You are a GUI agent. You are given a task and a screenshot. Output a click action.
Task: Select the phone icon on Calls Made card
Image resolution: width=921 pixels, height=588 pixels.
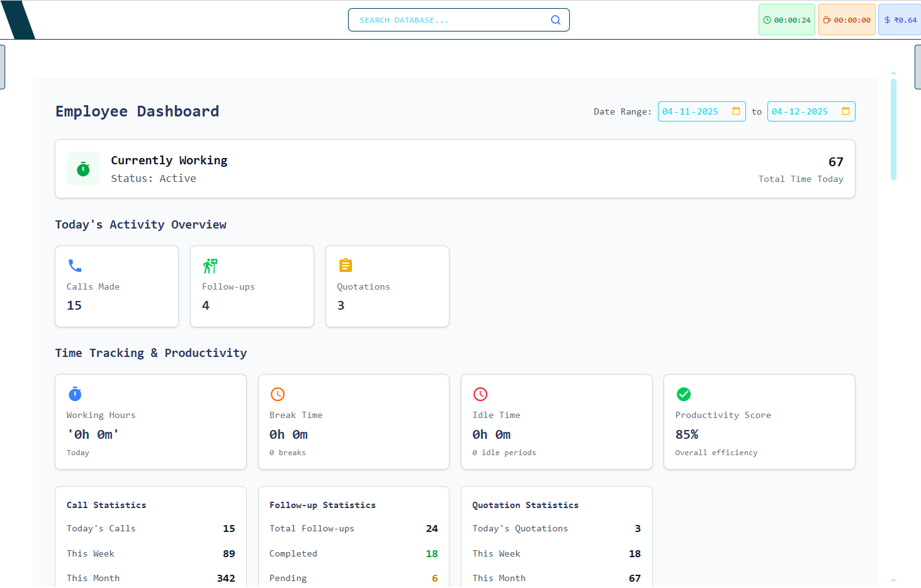click(75, 266)
